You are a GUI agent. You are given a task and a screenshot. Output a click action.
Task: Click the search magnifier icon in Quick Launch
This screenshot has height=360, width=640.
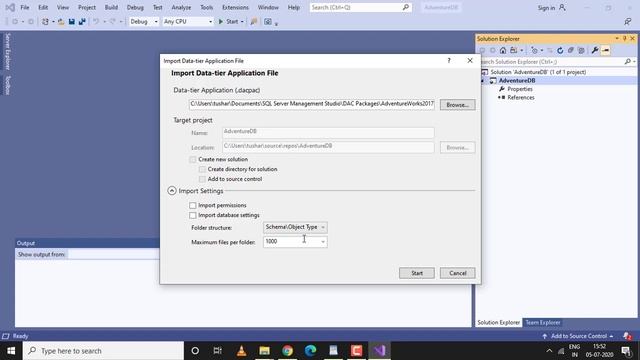[x=406, y=7]
